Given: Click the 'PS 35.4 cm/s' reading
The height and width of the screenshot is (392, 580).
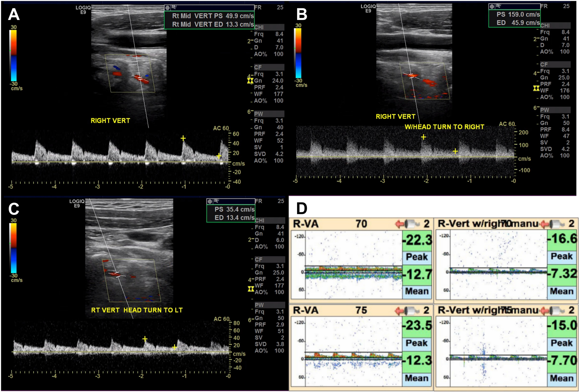Looking at the screenshot, I should 235,209.
